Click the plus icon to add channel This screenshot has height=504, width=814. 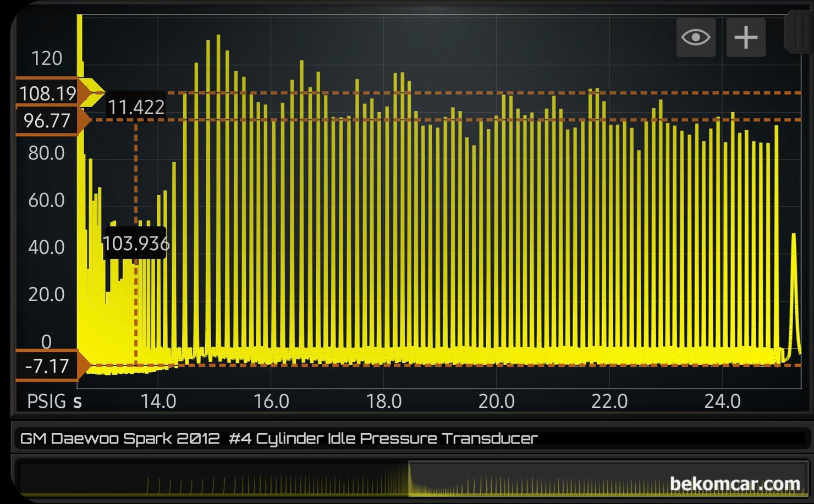[x=746, y=37]
